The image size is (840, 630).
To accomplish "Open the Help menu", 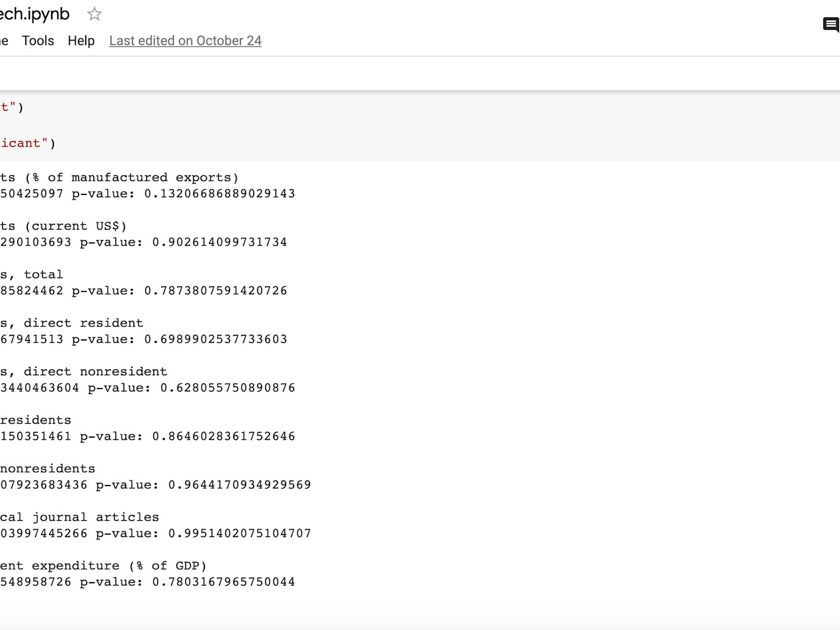I will pyautogui.click(x=81, y=41).
